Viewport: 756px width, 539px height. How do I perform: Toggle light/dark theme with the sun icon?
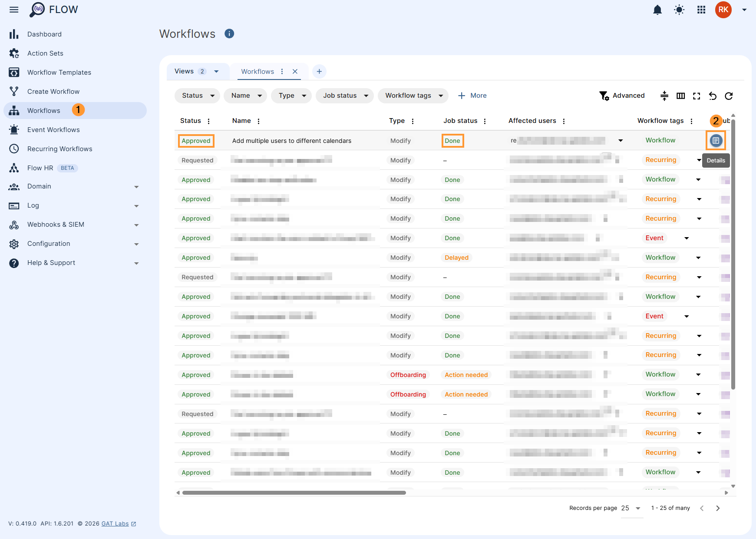[x=679, y=10]
